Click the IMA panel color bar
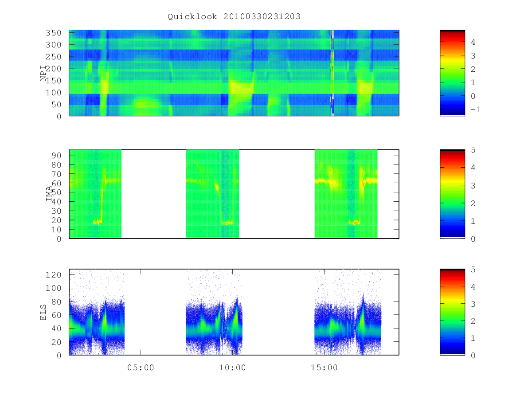532x399 pixels. [452, 194]
